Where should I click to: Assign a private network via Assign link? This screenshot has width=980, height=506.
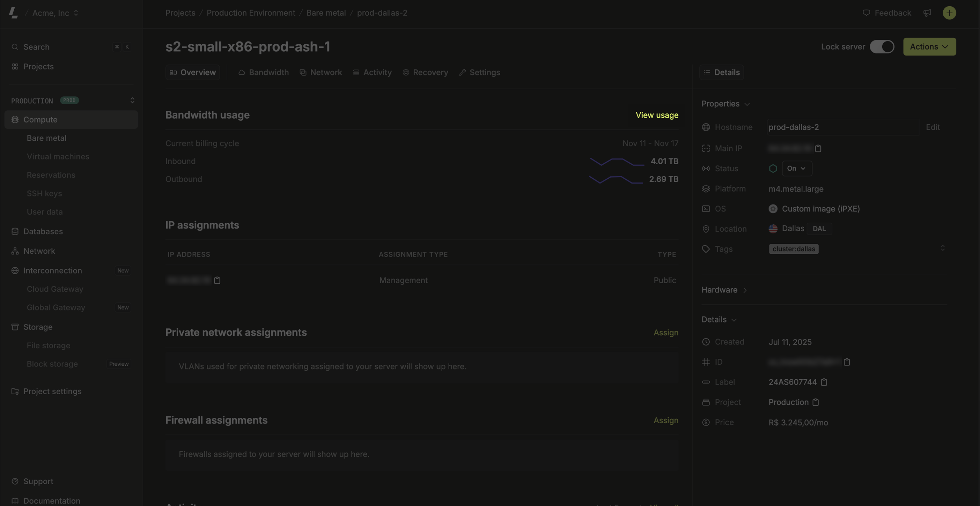pos(665,333)
